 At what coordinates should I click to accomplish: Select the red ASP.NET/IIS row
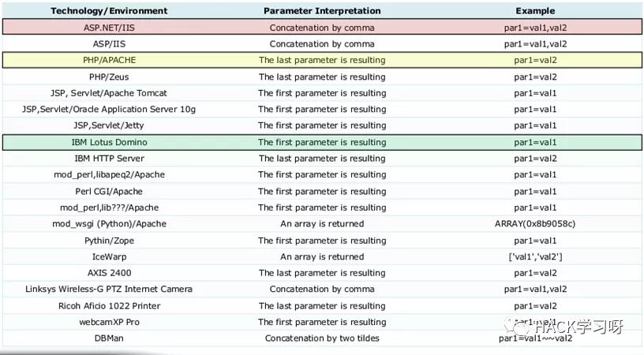click(322, 28)
